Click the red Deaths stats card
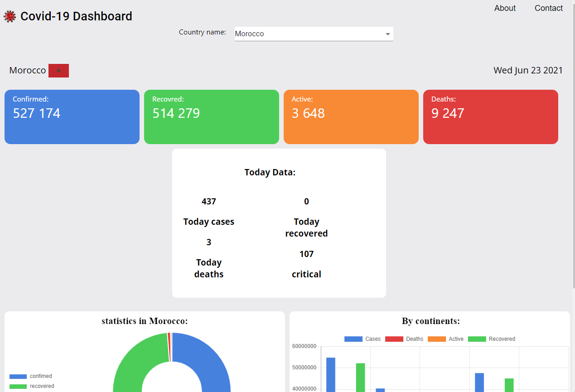This screenshot has width=575, height=392. tap(491, 117)
